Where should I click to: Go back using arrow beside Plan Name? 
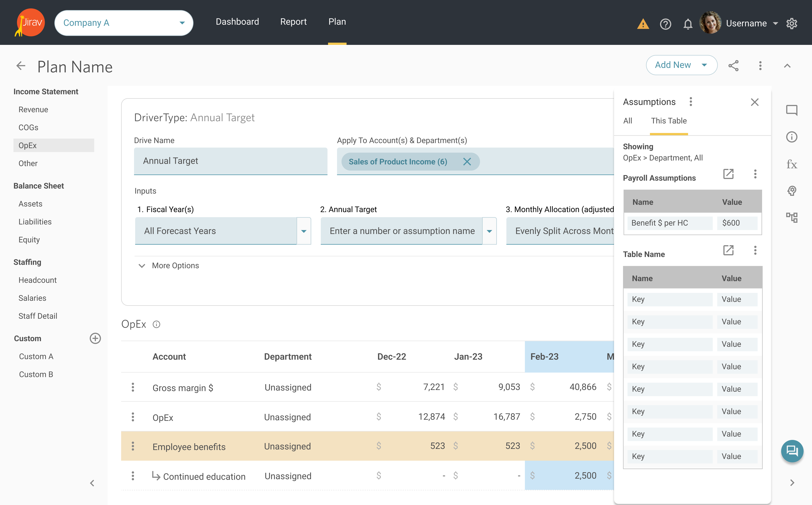click(21, 66)
